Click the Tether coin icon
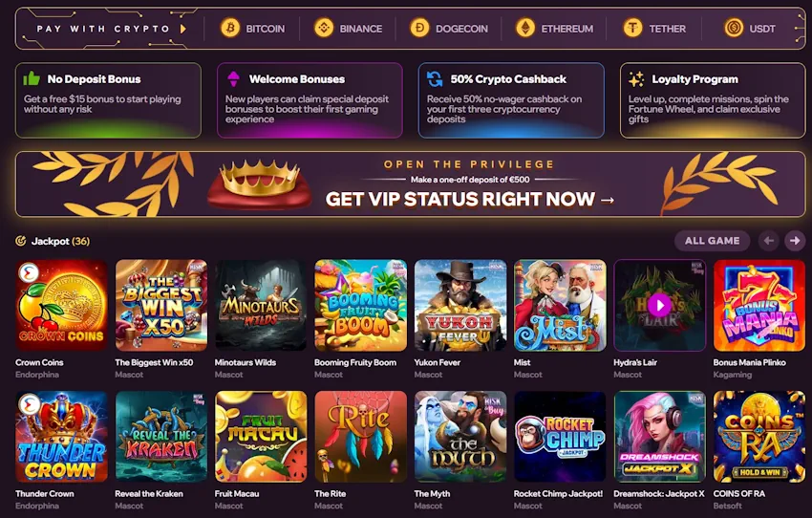The image size is (812, 518). point(632,29)
